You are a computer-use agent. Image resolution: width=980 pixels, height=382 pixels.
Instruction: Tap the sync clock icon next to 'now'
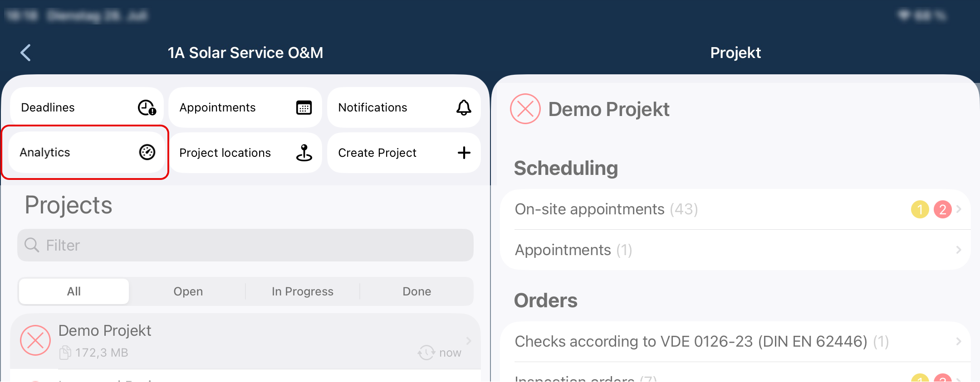point(426,352)
